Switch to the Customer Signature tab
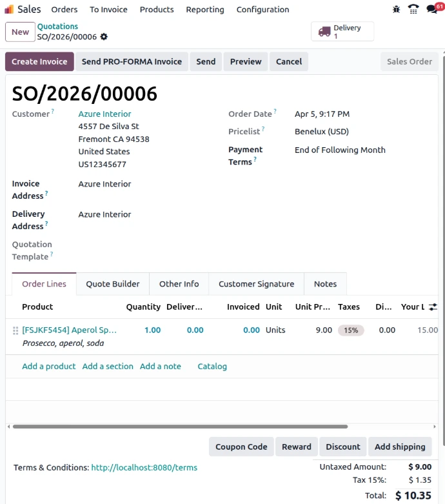Image resolution: width=445 pixels, height=504 pixels. click(x=256, y=284)
